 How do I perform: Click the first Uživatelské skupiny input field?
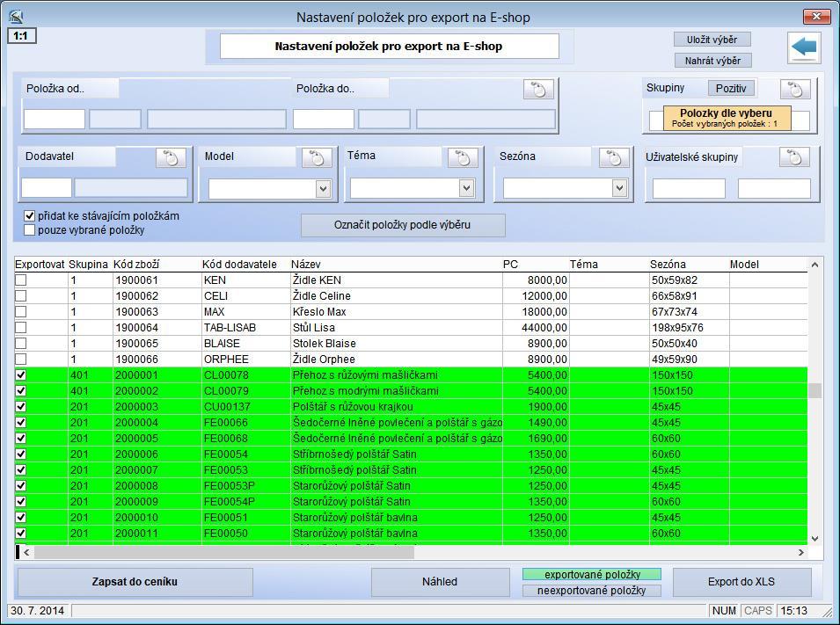click(689, 188)
